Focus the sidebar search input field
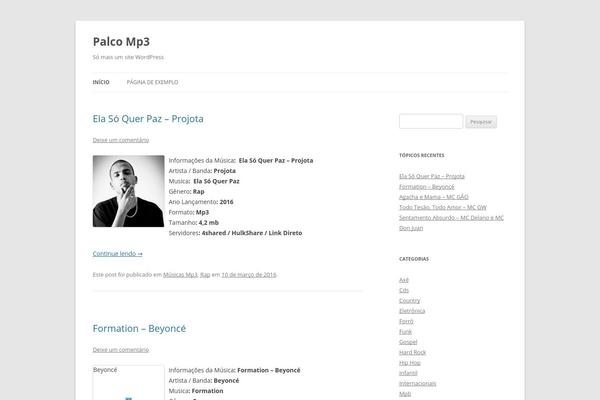Screen dimensions: 600x400 (x=431, y=121)
